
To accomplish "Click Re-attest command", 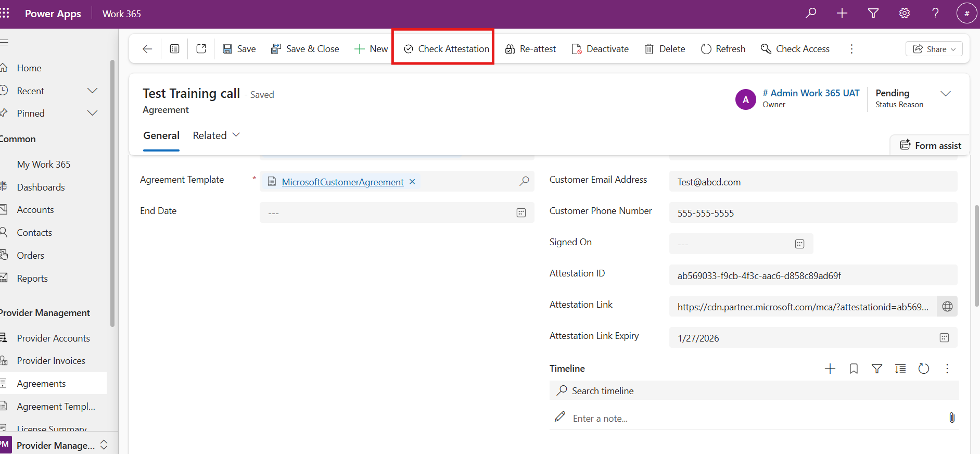I will coord(530,49).
